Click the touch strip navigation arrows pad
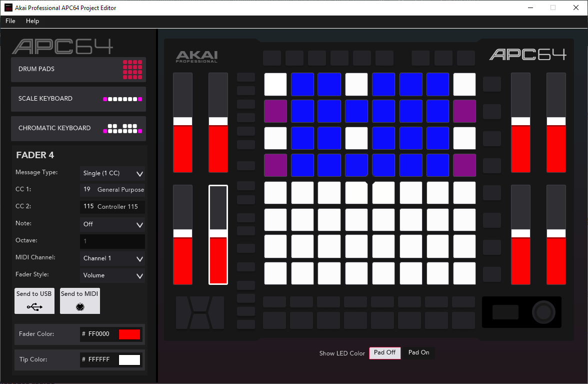 point(199,312)
